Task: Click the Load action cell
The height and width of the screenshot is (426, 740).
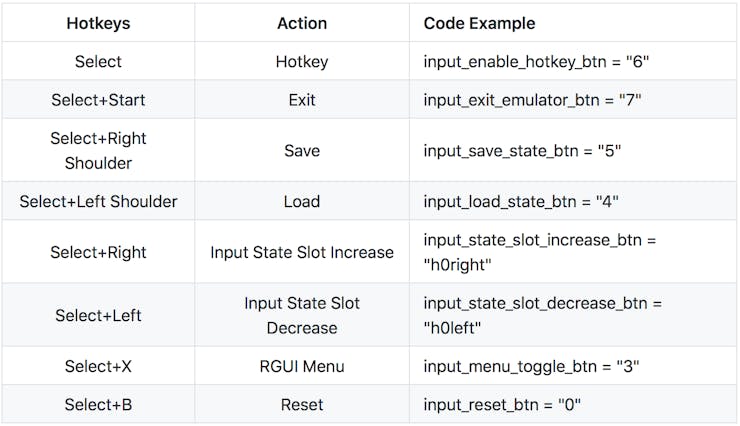Action: coord(302,201)
